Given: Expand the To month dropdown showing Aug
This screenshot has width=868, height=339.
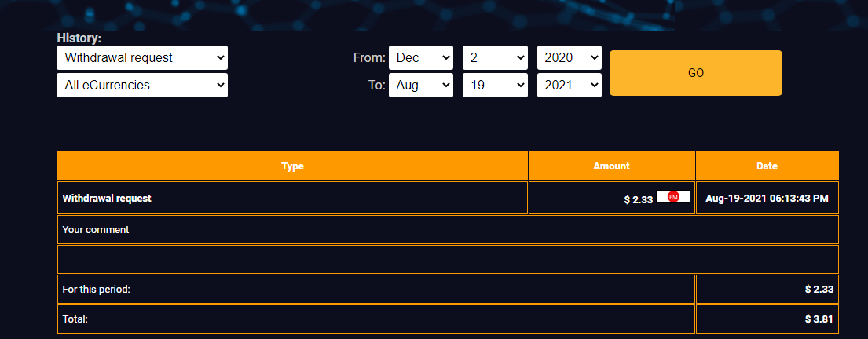Looking at the screenshot, I should (x=421, y=86).
